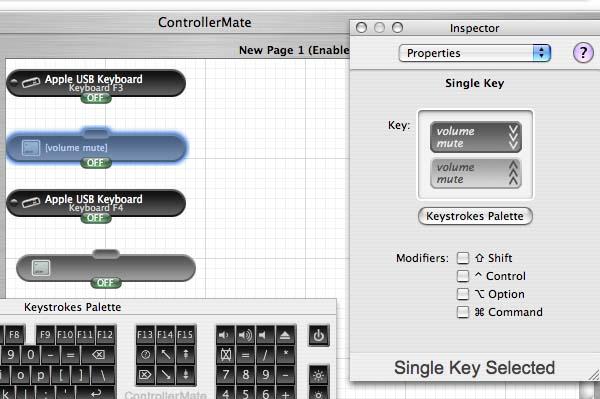Toggle the Command modifier checkbox
The image size is (600, 399).
pos(463,312)
